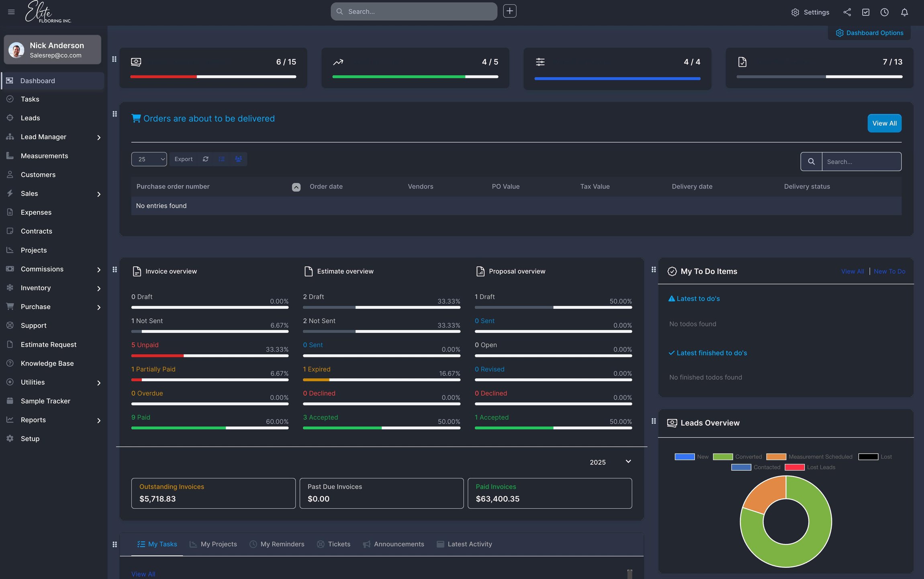This screenshot has height=579, width=924.
Task: Click the people group icon in table toolbar
Action: pos(238,159)
